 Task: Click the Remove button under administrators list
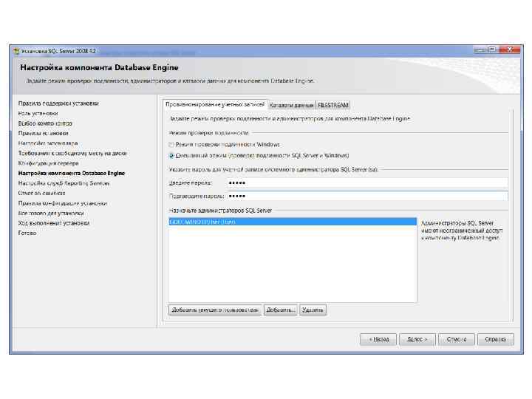coord(313,310)
